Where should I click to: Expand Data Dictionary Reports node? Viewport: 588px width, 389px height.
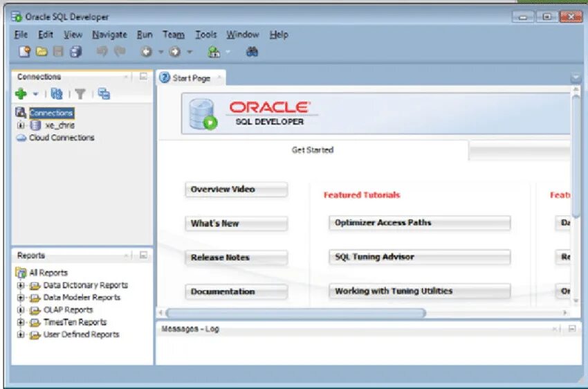pyautogui.click(x=21, y=285)
